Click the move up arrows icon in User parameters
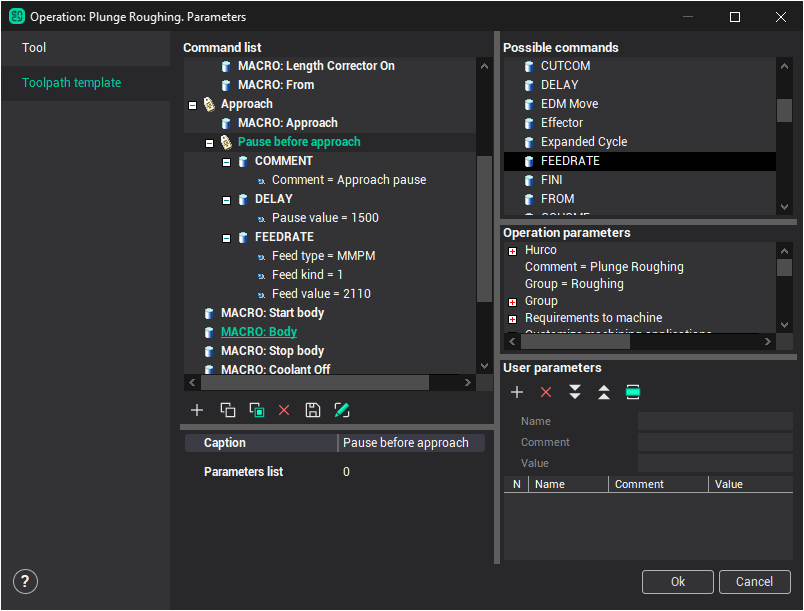The image size is (804, 611). pos(604,392)
